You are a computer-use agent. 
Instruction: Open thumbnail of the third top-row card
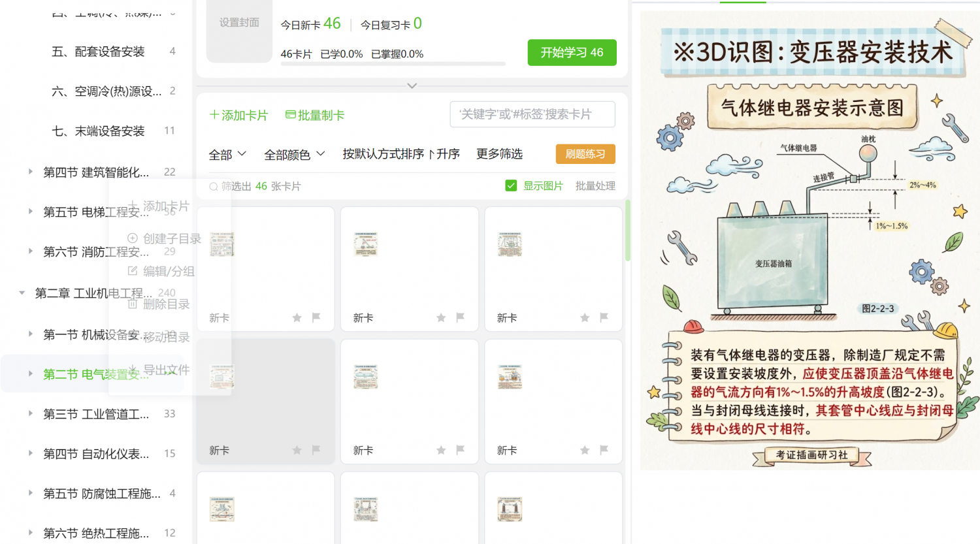click(509, 244)
